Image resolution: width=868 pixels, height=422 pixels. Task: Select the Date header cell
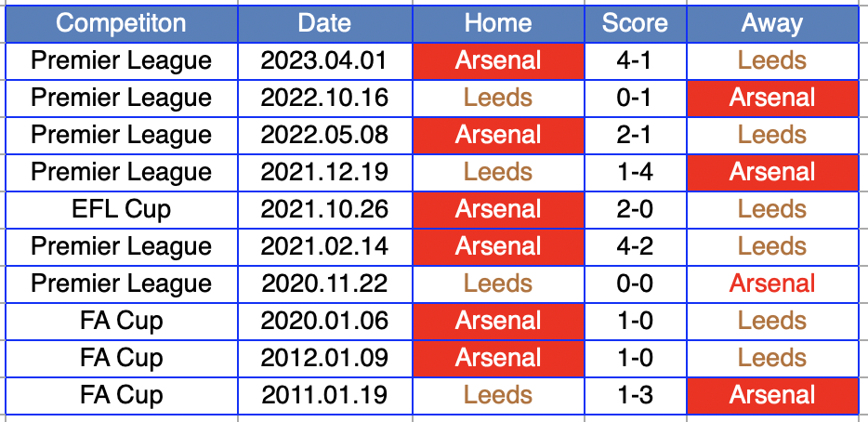(325, 23)
